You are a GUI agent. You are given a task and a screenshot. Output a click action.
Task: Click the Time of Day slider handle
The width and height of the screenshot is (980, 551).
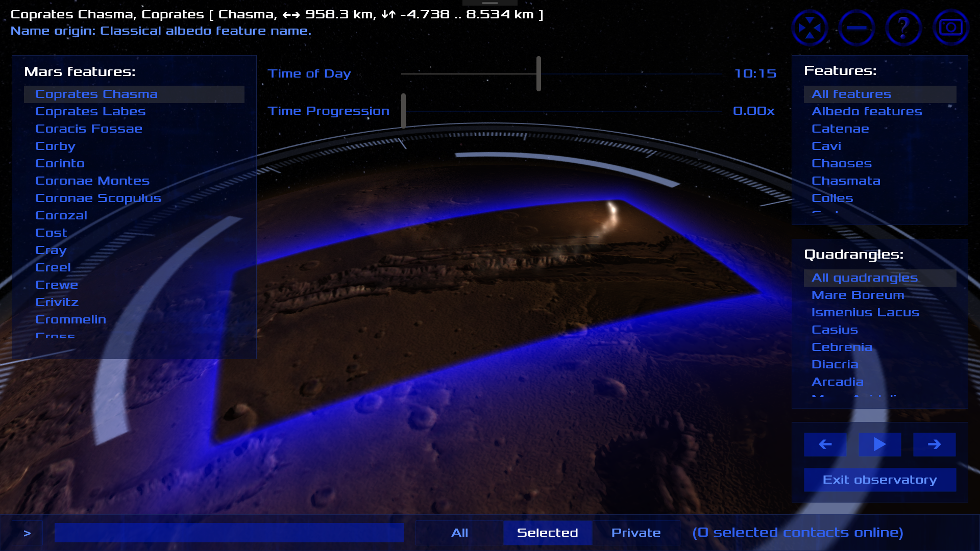[x=538, y=74]
